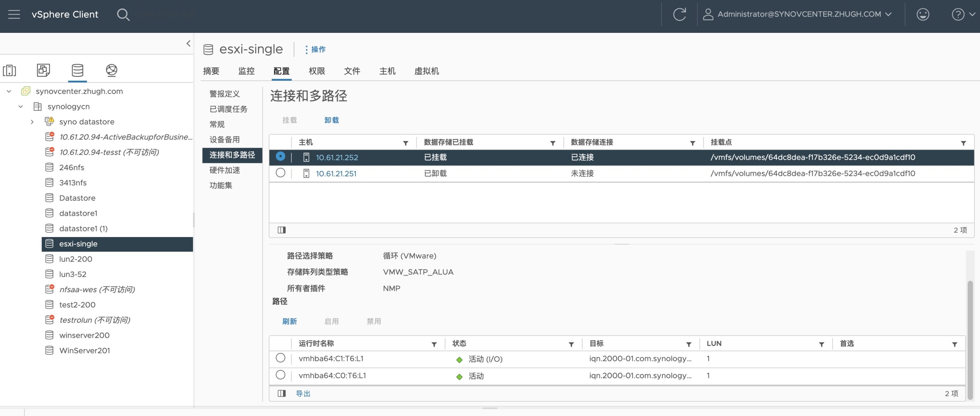Switch to the 摘要 tab
Viewport: 980px width, 416px height.
[211, 71]
